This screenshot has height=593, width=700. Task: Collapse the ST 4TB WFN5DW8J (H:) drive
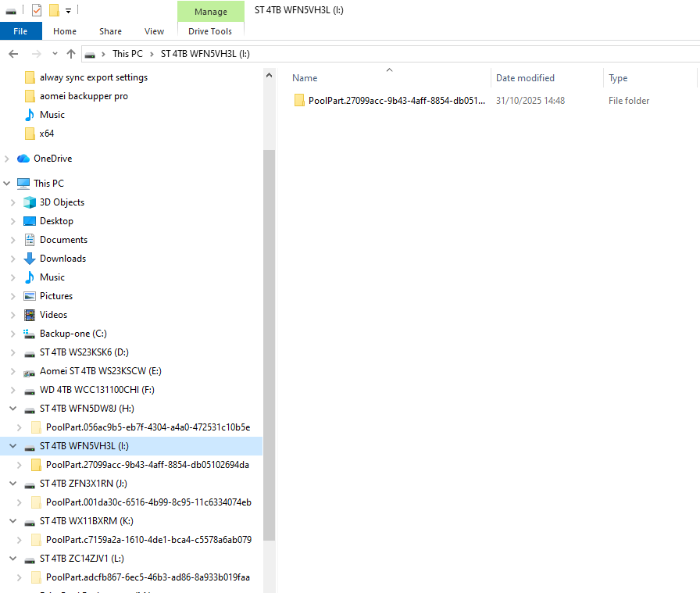(12, 409)
